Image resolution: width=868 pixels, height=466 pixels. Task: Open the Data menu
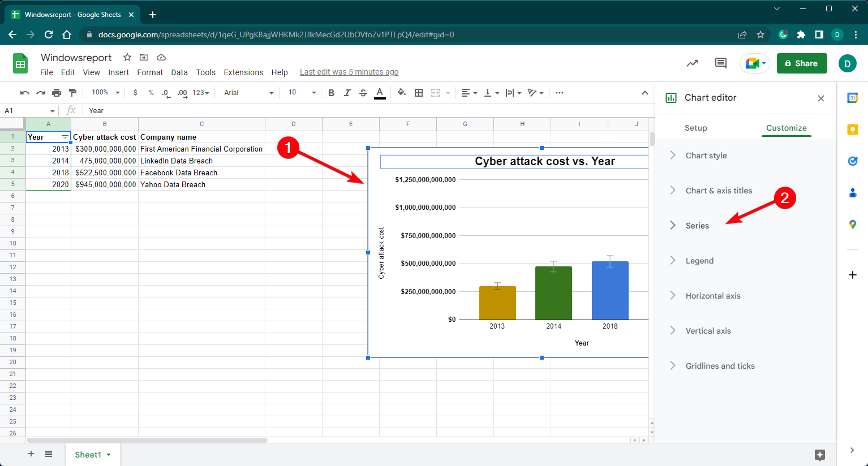pos(179,72)
